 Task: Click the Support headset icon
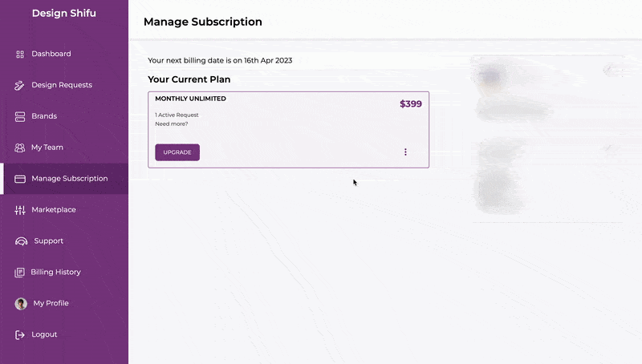click(22, 241)
